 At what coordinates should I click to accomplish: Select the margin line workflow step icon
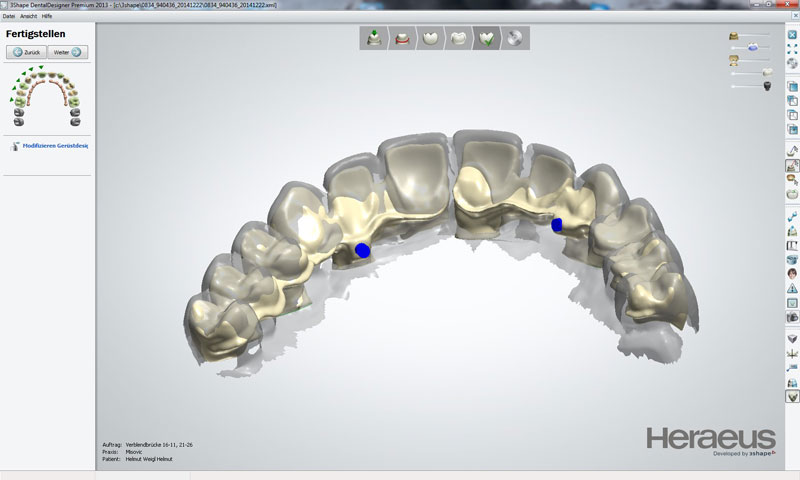pyautogui.click(x=401, y=39)
